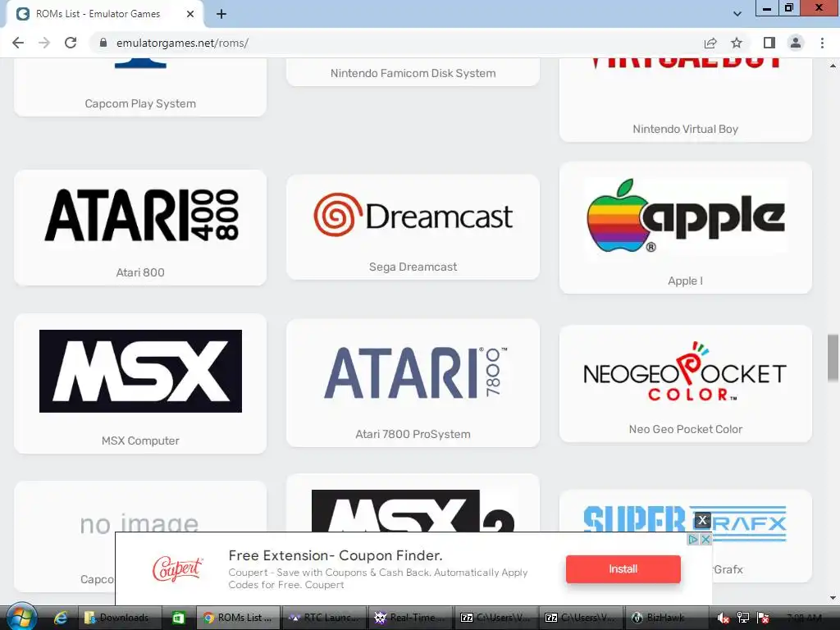840x630 pixels.
Task: Expand the tab search chevron
Action: pos(737,14)
